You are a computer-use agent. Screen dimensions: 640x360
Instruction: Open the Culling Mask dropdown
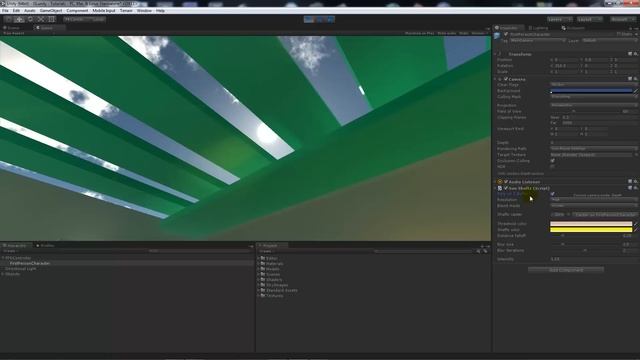click(x=594, y=97)
